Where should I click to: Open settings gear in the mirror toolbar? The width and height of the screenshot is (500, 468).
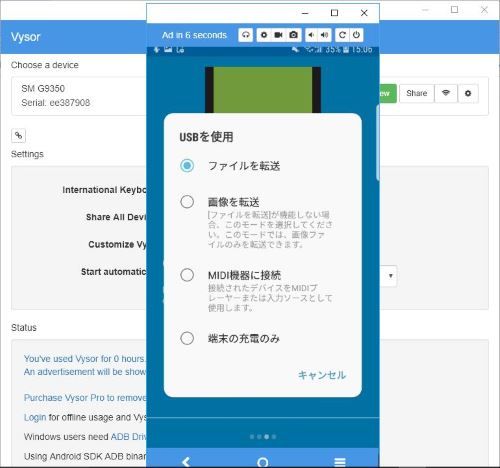tap(264, 35)
